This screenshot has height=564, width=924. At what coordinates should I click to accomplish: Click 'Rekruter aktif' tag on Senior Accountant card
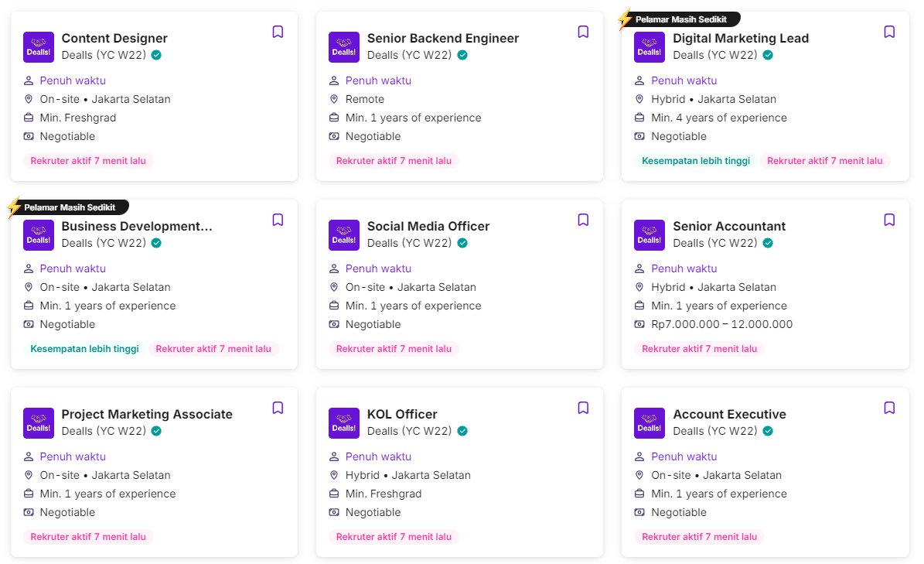click(700, 349)
